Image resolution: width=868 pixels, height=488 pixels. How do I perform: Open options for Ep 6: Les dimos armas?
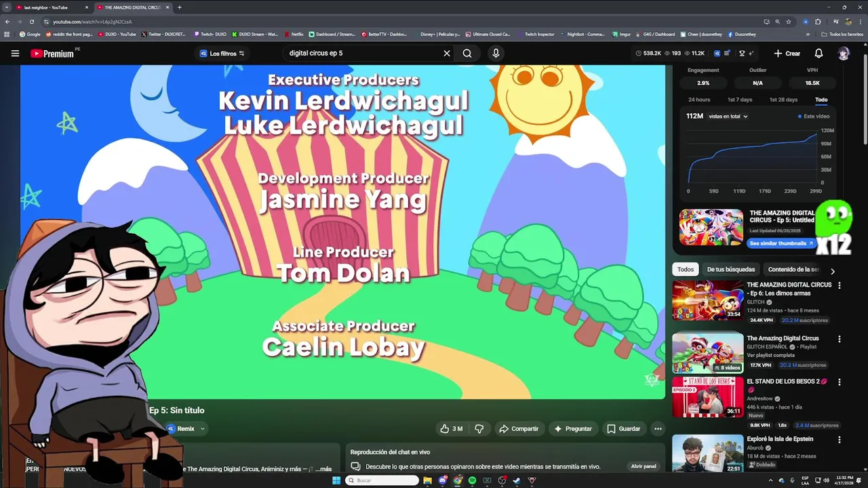840,286
